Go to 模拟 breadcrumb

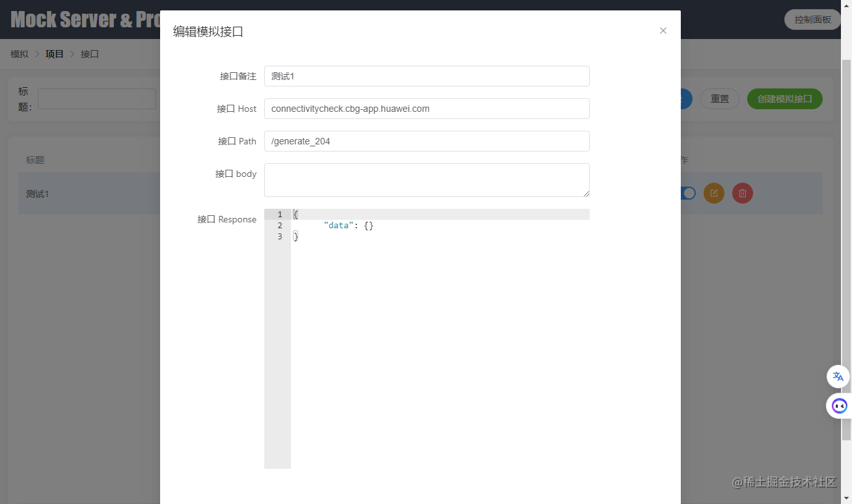point(20,54)
